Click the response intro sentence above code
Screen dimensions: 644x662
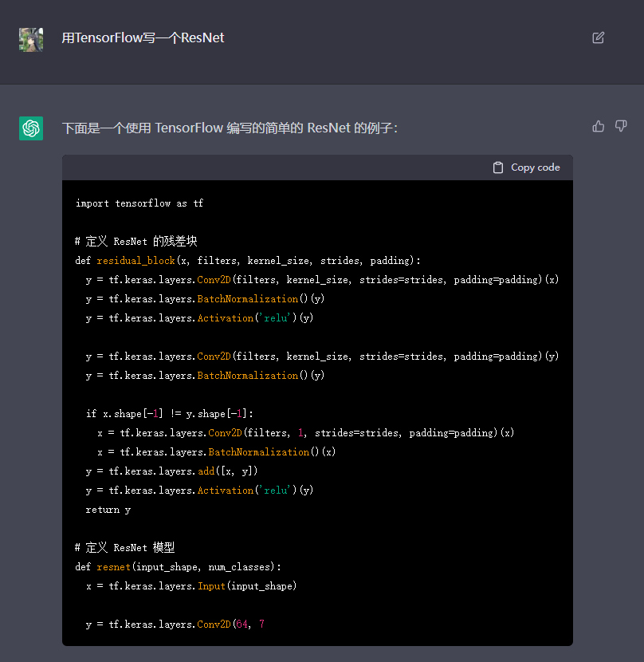tap(230, 128)
